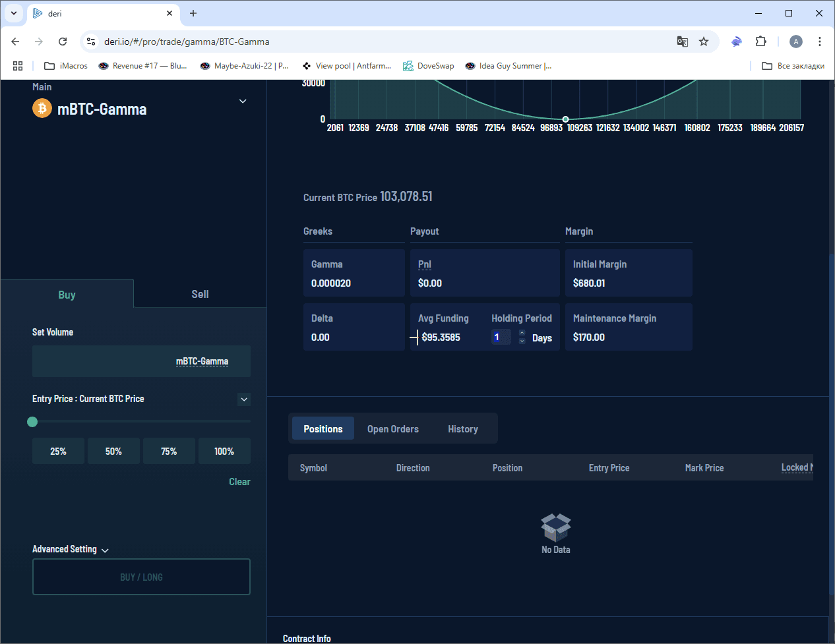Click the Position column header

pyautogui.click(x=507, y=467)
